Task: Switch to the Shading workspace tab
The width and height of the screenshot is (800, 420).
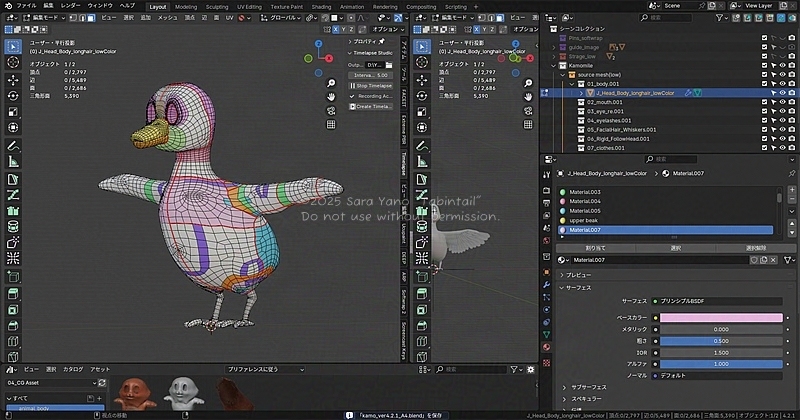Action: pos(321,7)
